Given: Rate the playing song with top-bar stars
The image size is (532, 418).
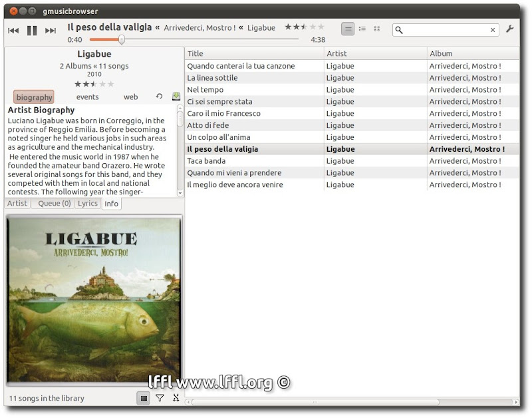Looking at the screenshot, I should tap(305, 27).
